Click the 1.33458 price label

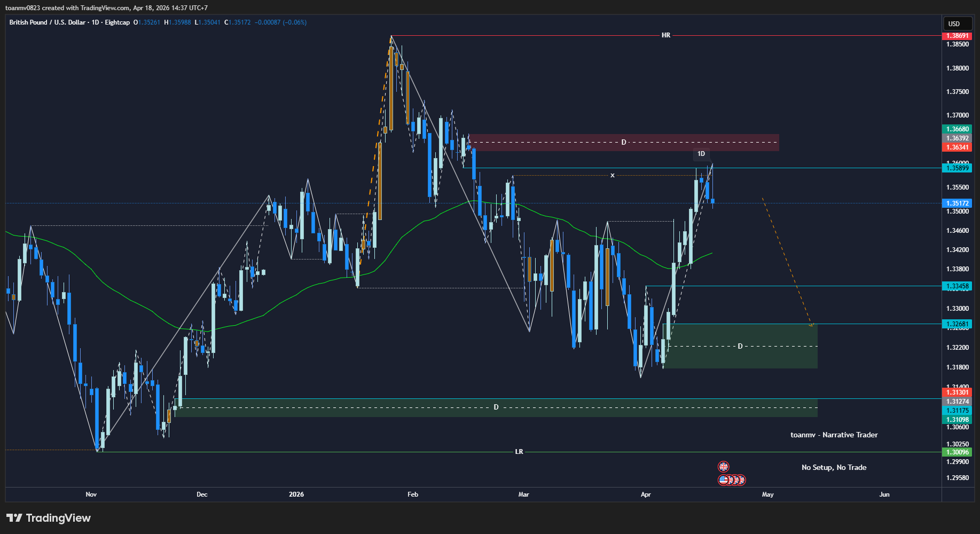coord(957,286)
